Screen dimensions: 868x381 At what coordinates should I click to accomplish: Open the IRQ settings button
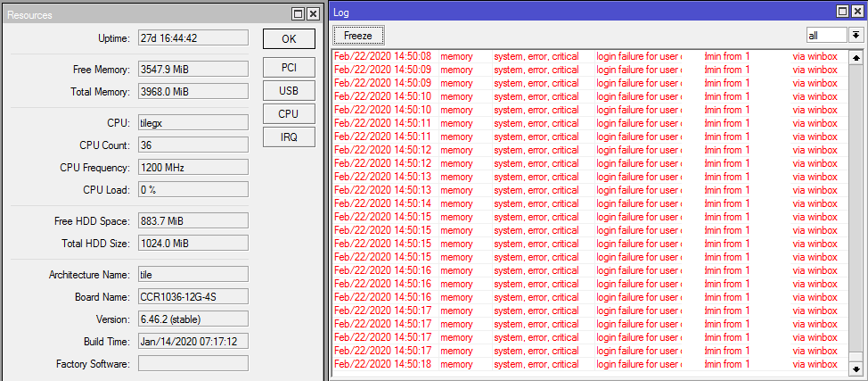tap(289, 137)
